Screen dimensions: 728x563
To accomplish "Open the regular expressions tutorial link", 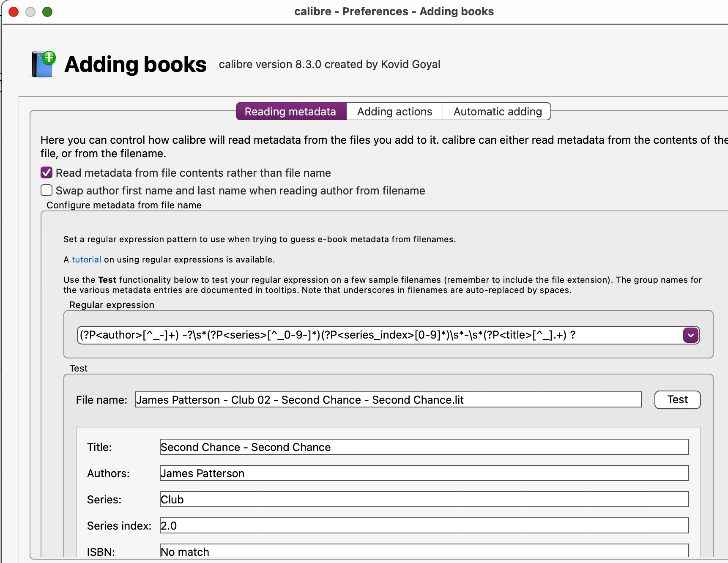I will coord(86,260).
